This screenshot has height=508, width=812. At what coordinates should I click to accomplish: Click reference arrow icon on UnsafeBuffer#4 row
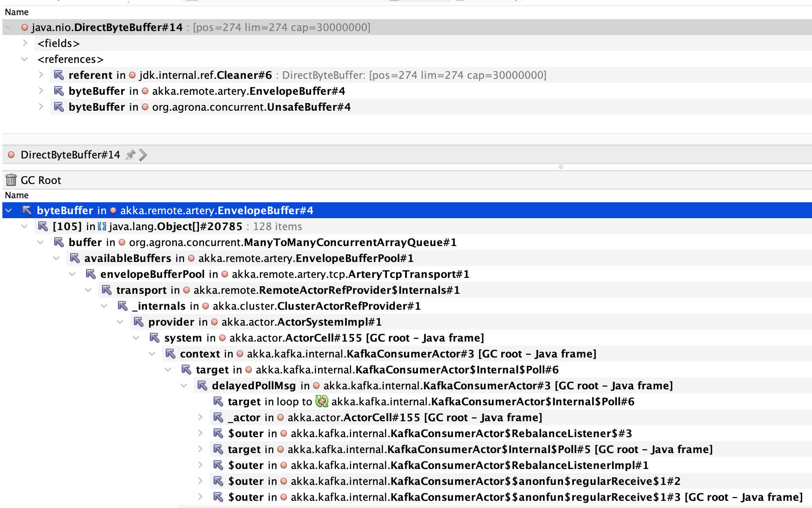(59, 107)
